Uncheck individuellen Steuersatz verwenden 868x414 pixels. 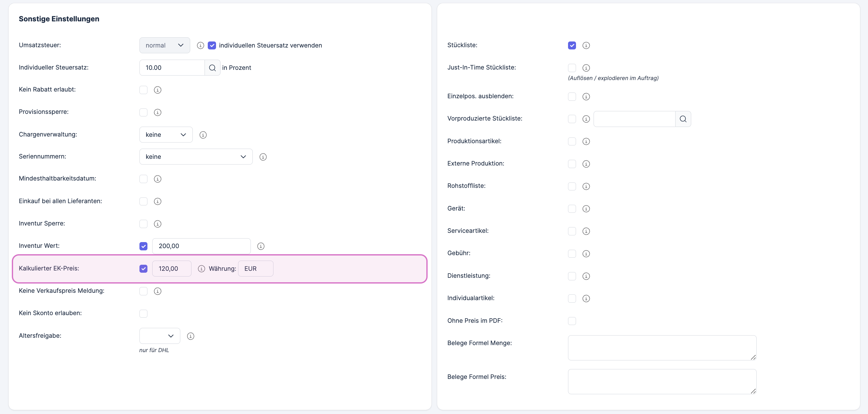tap(212, 46)
